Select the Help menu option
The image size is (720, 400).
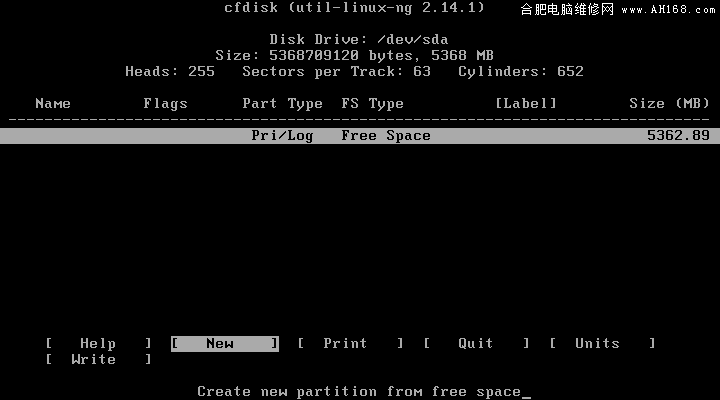pyautogui.click(x=98, y=344)
